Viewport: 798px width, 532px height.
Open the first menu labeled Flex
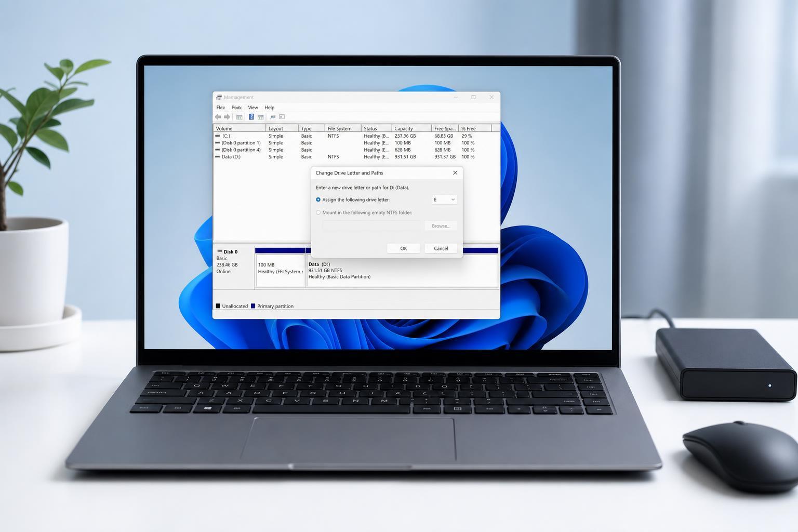pyautogui.click(x=221, y=108)
